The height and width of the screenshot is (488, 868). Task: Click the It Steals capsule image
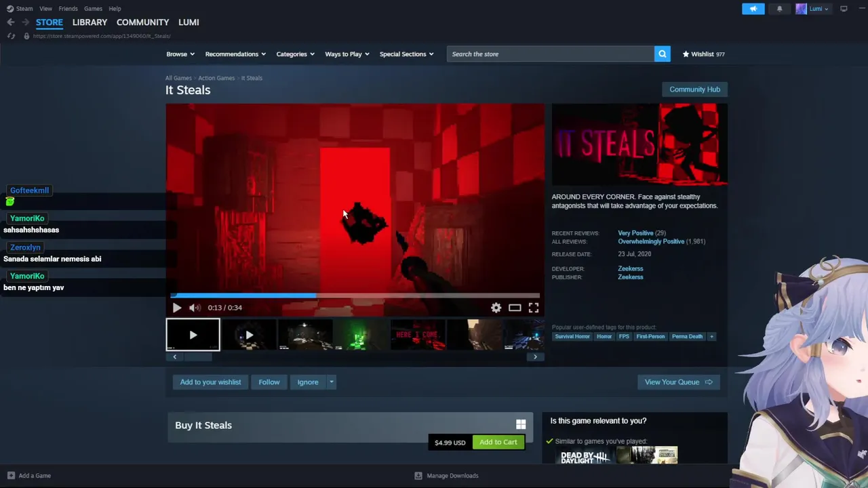639,144
